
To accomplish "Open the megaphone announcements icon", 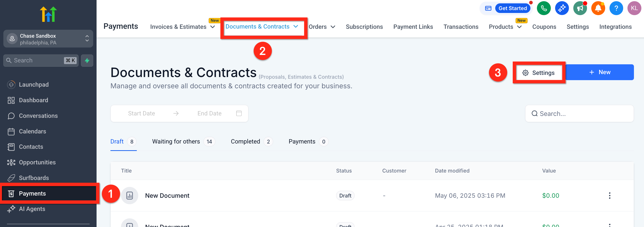I will click(580, 8).
